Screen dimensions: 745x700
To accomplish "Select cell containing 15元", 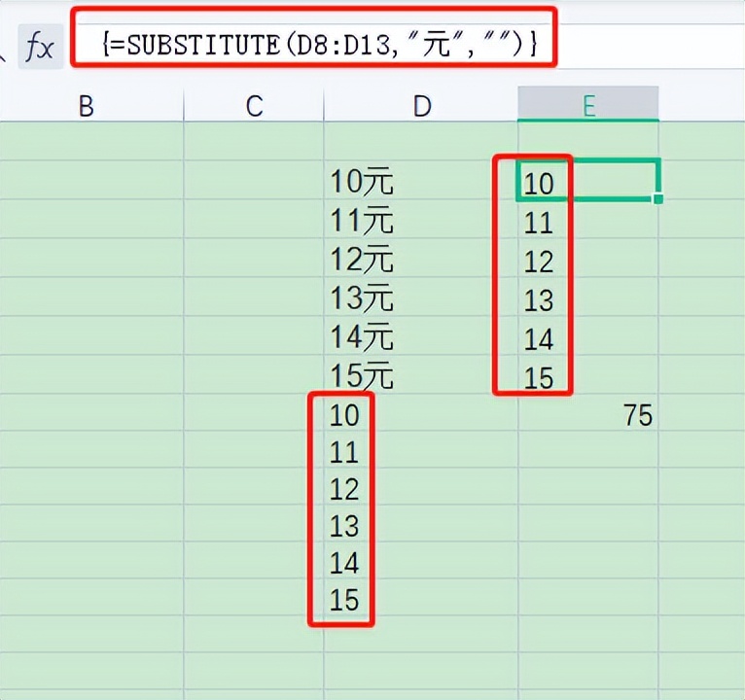I will (x=421, y=374).
